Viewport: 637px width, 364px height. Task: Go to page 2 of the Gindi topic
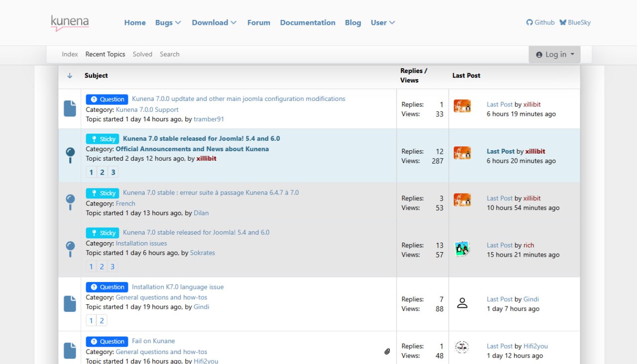click(x=102, y=320)
